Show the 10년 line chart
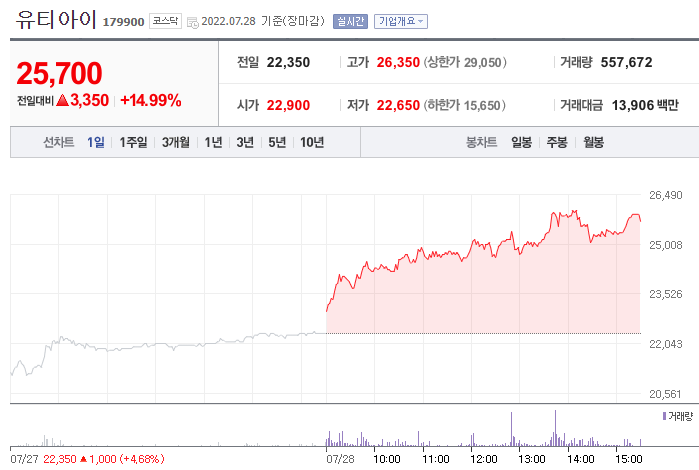The height and width of the screenshot is (470, 699). tap(312, 142)
